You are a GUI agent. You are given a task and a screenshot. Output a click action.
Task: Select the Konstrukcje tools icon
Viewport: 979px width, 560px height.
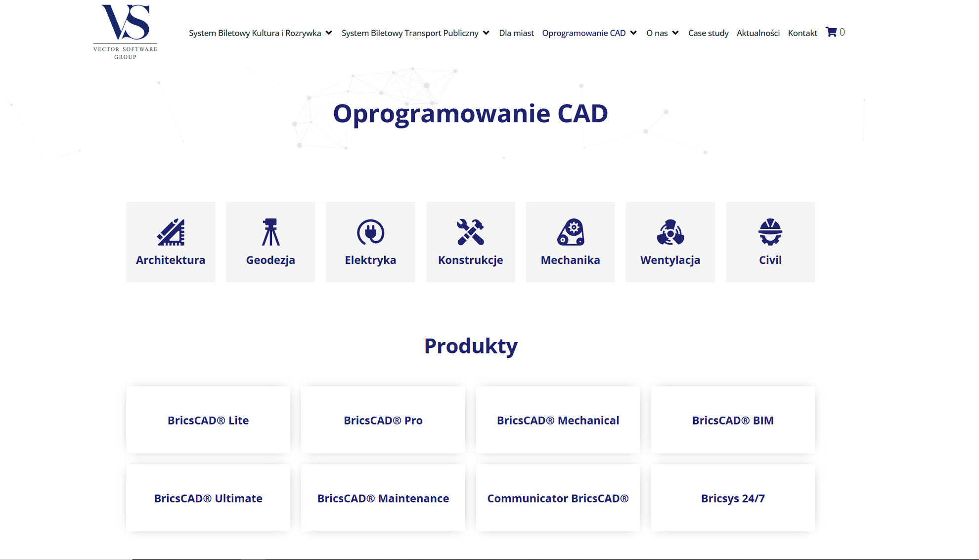point(470,232)
